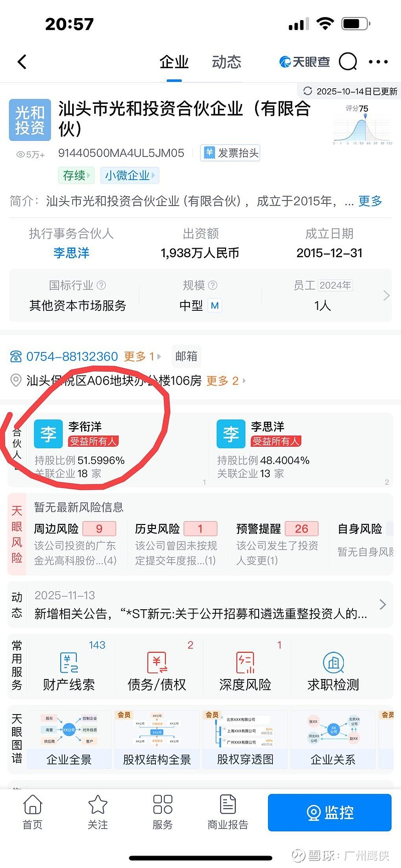Open 企业关系 graph thumbnail

pos(333,739)
